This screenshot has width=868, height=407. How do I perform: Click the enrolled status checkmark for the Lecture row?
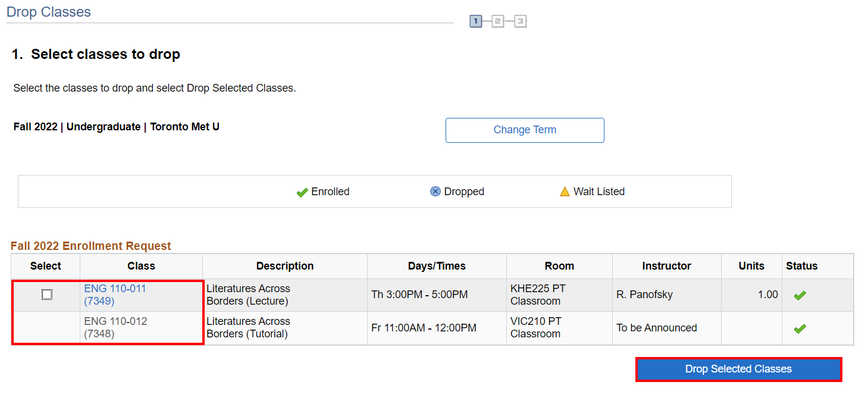pos(800,295)
